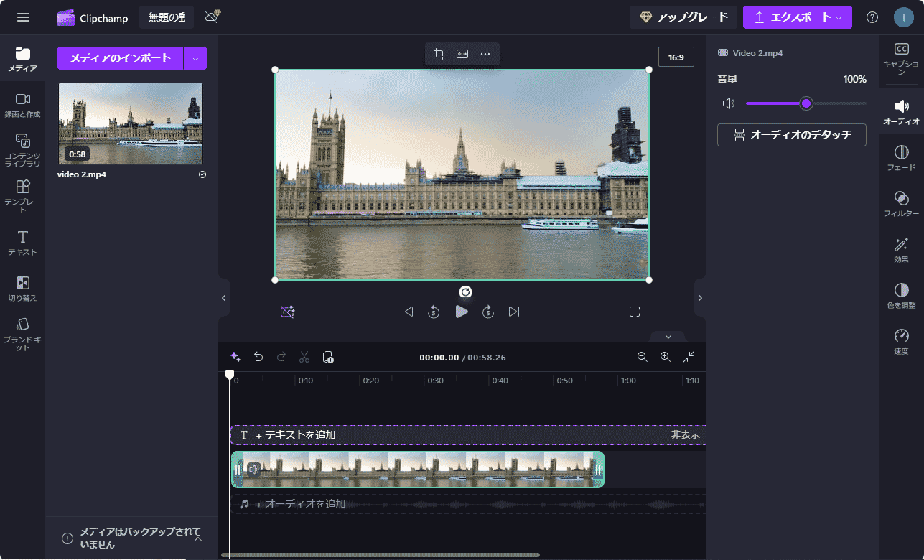Screen dimensions: 924x560
Task: Click the オーディオのデタッチ button
Action: coord(791,134)
